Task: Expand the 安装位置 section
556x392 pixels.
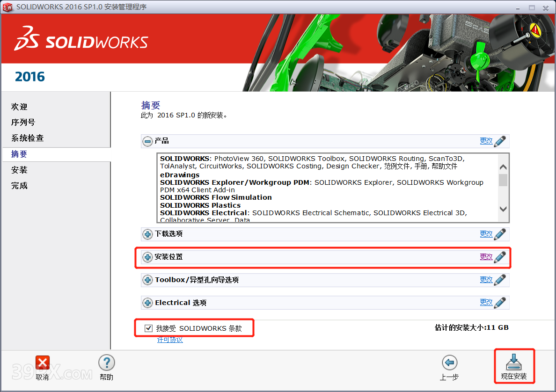Action: coord(147,256)
